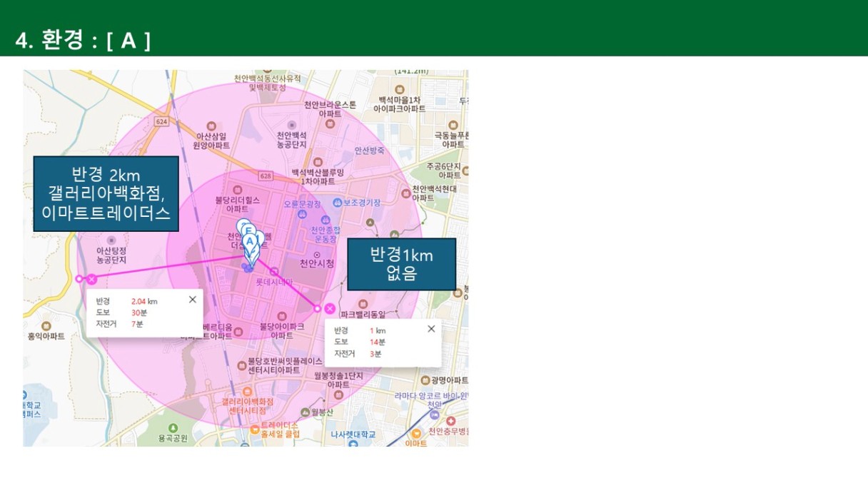Viewport: 868px width, 488px height.
Task: Click the 2 km radius line endpoint handle
Action: pyautogui.click(x=79, y=279)
